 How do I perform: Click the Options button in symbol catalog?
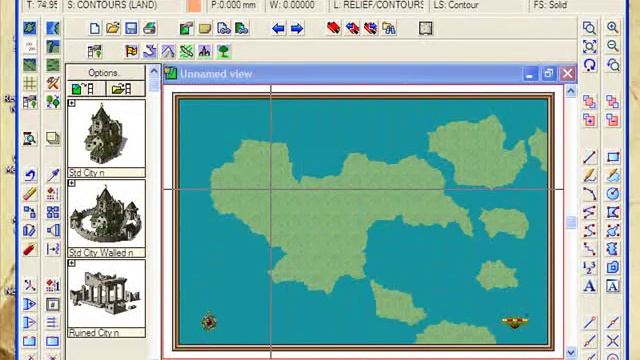tap(105, 73)
